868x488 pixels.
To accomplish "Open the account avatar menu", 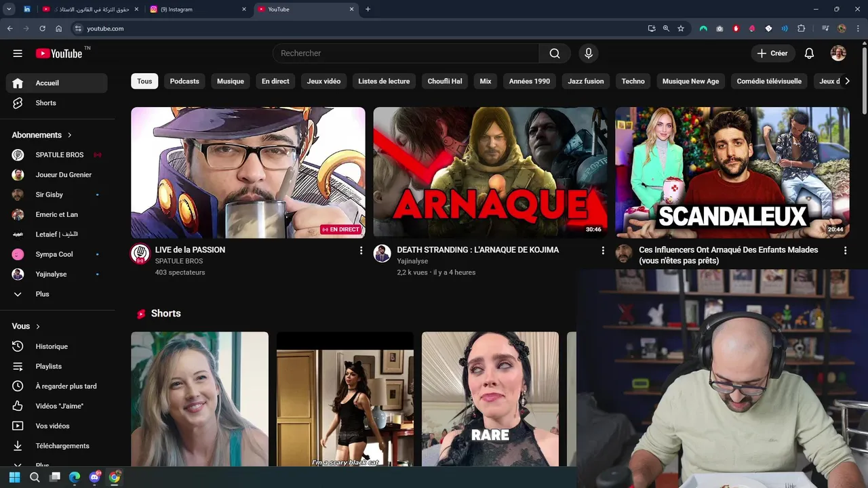I will point(838,54).
